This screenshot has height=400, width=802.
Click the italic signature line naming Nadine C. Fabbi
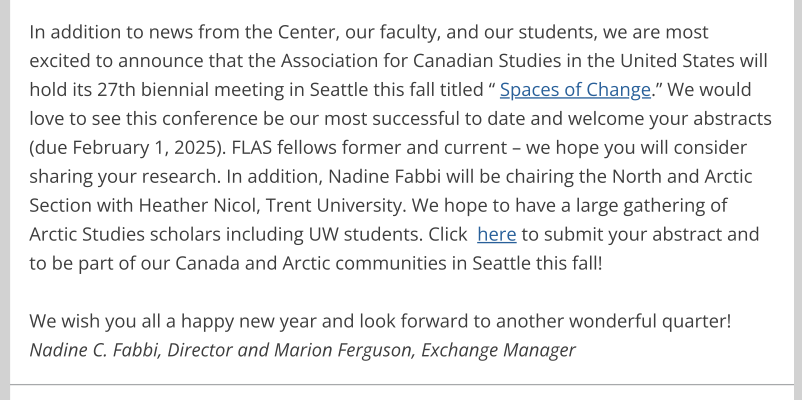tap(302, 350)
